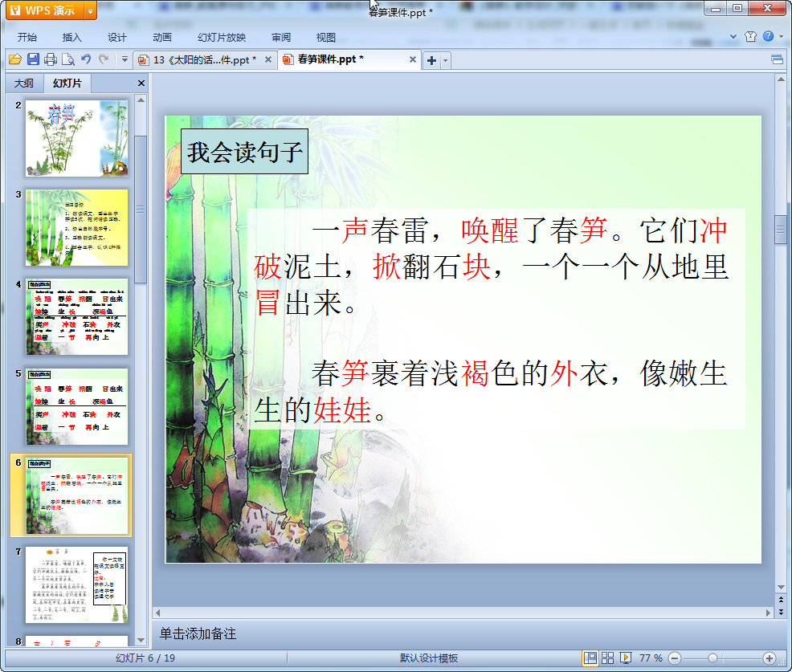Click 默认设计模板 in the status bar

[x=429, y=658]
